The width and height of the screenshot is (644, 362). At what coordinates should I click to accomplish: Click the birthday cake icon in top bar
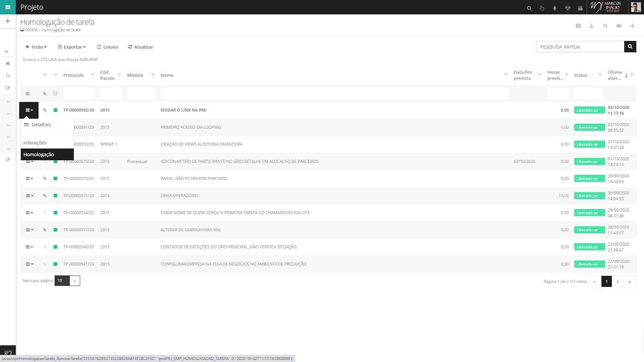(580, 8)
